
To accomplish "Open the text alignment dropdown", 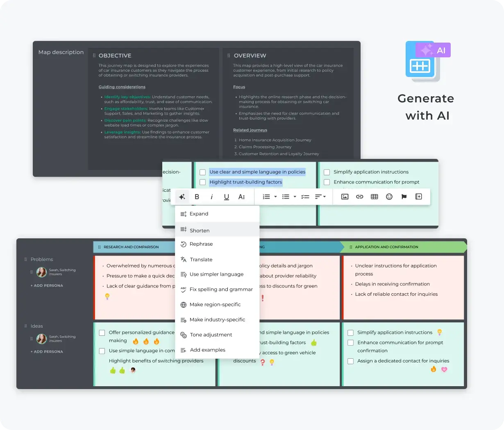I will click(x=325, y=197).
